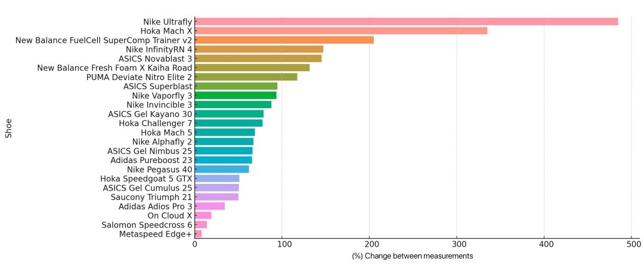Select the Hoka Challenger 7 bar

[229, 123]
